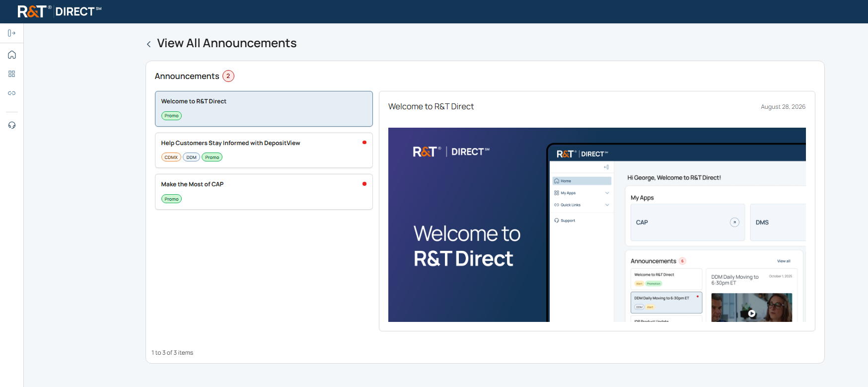
Task: Click the Promo tag on Welcome to R&T Direct card
Action: [x=171, y=116]
